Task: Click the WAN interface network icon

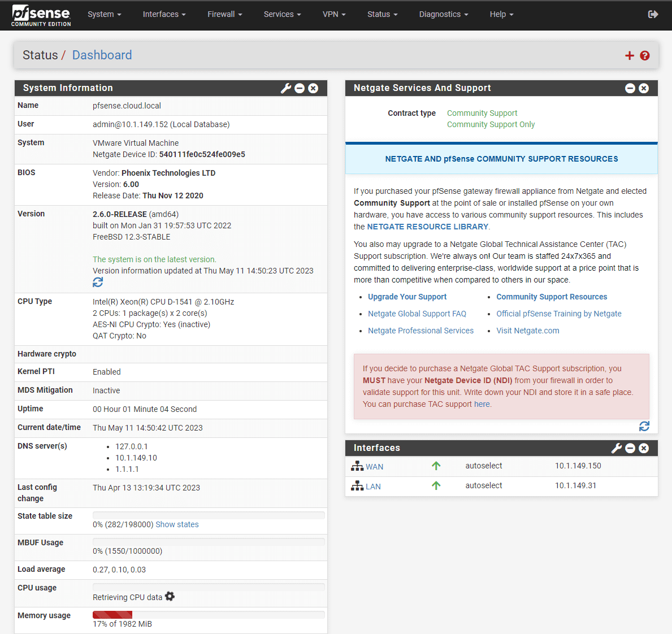Action: coord(357,466)
